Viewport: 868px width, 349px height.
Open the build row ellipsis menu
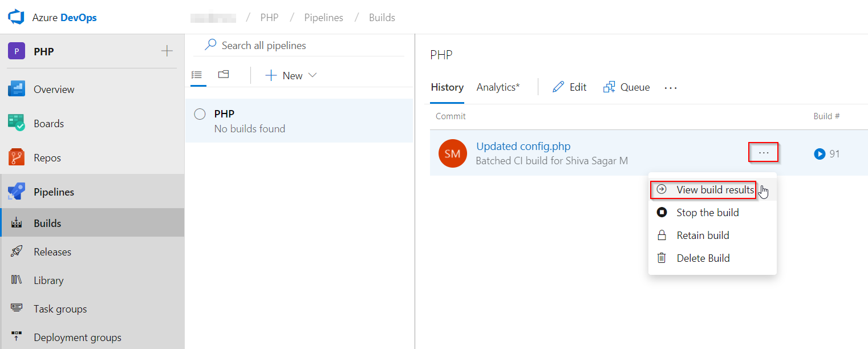[764, 153]
